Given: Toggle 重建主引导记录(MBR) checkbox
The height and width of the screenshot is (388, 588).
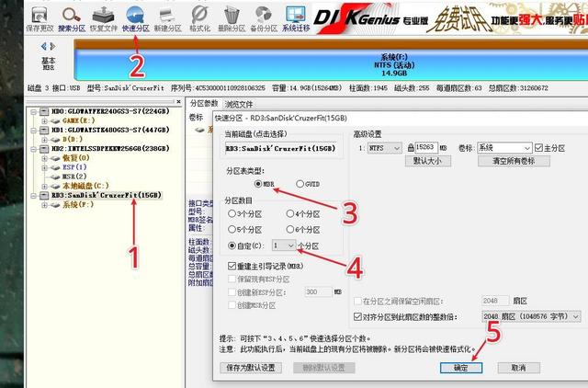Looking at the screenshot, I should click(232, 266).
